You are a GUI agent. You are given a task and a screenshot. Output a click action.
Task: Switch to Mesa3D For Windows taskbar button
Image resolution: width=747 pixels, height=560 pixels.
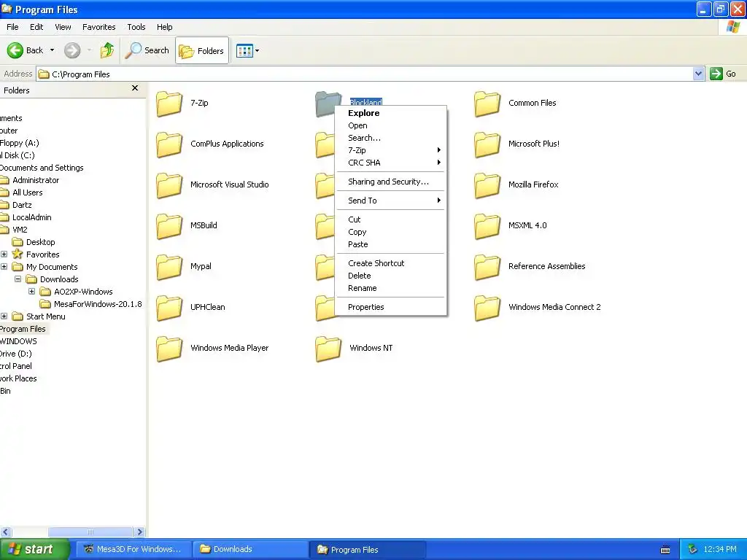(x=133, y=549)
